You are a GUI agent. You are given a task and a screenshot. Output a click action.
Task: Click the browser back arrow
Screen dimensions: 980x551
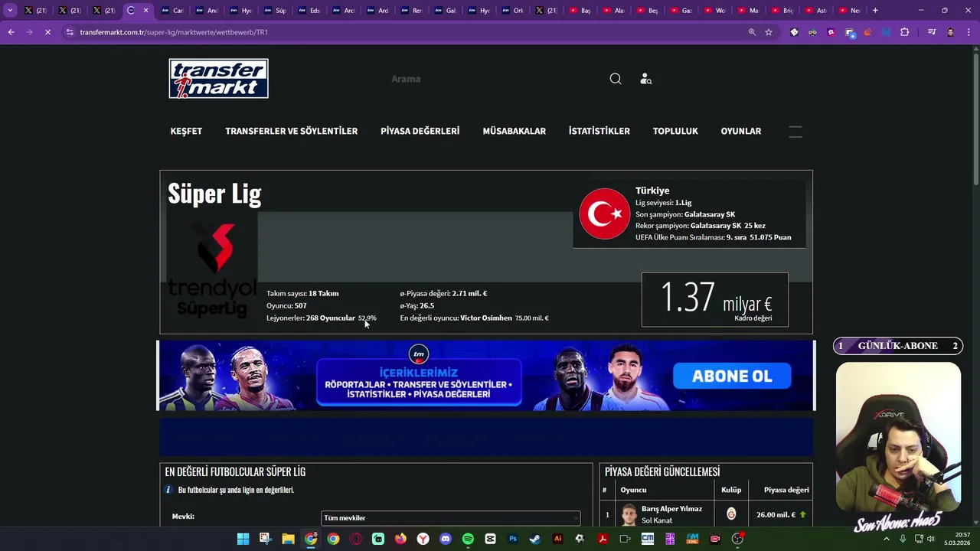coord(11,32)
